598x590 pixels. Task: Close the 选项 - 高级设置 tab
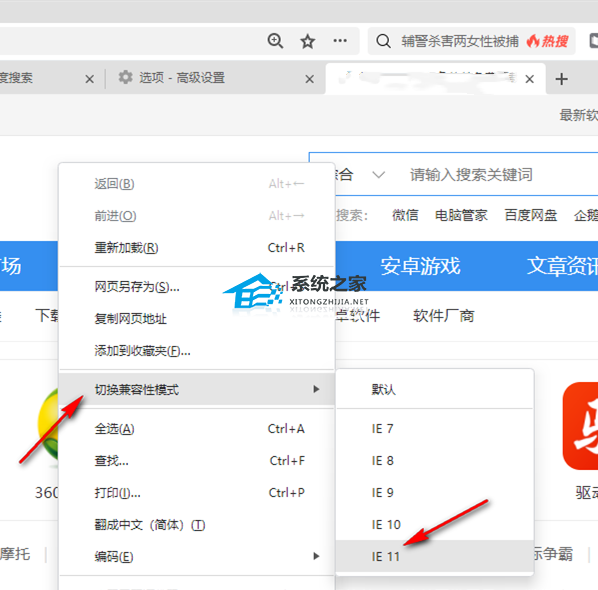310,79
